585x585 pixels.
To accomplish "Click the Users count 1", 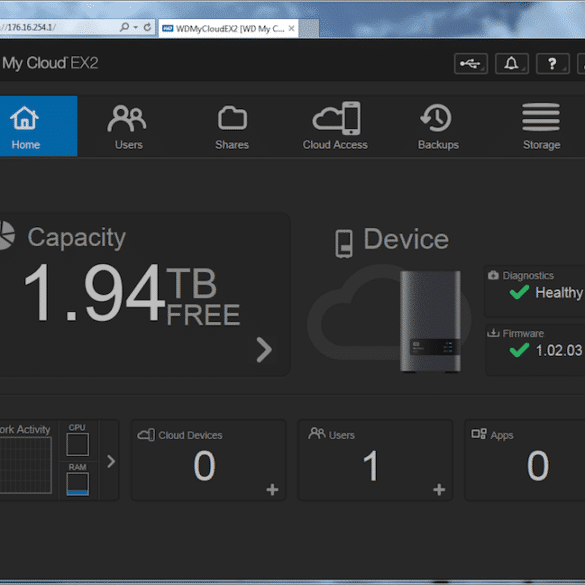I will 371,466.
